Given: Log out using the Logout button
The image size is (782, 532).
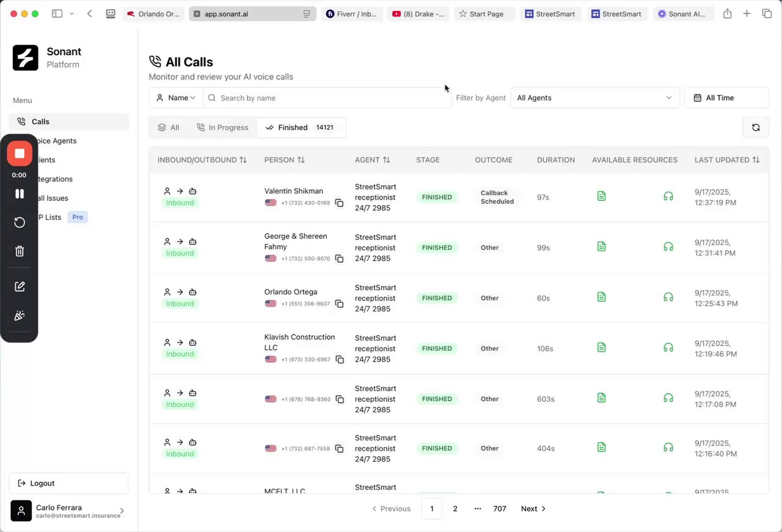Looking at the screenshot, I should click(x=68, y=483).
